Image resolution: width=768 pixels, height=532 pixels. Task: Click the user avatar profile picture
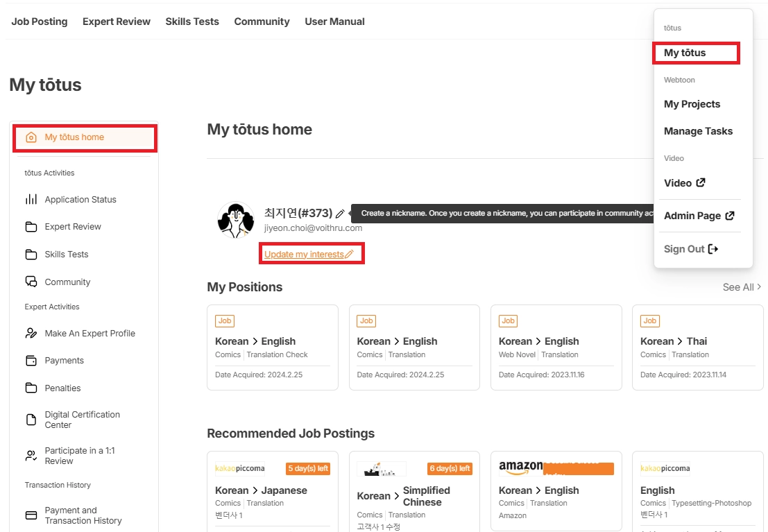click(236, 220)
